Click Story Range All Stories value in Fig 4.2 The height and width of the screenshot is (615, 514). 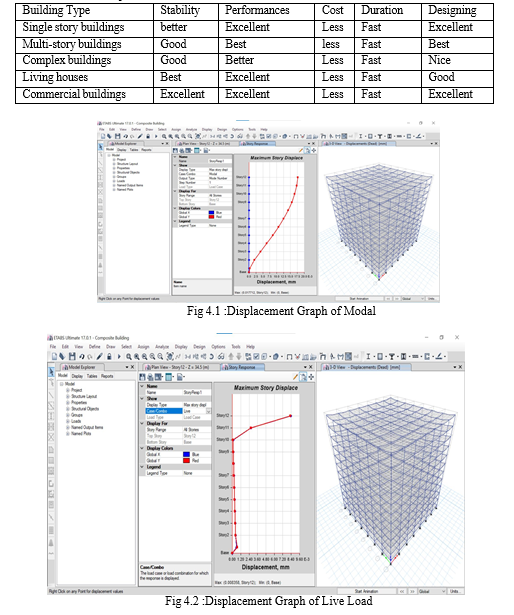pyautogui.click(x=197, y=429)
